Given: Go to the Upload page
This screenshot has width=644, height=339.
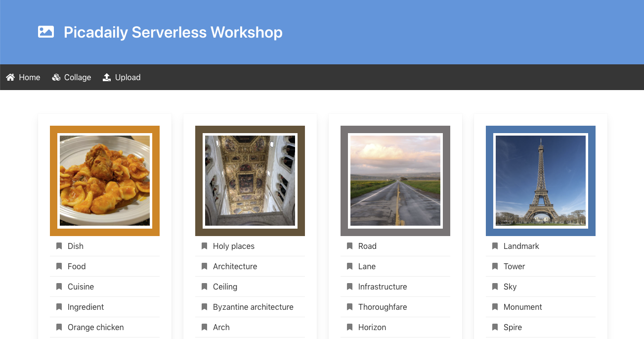Looking at the screenshot, I should pyautogui.click(x=128, y=77).
